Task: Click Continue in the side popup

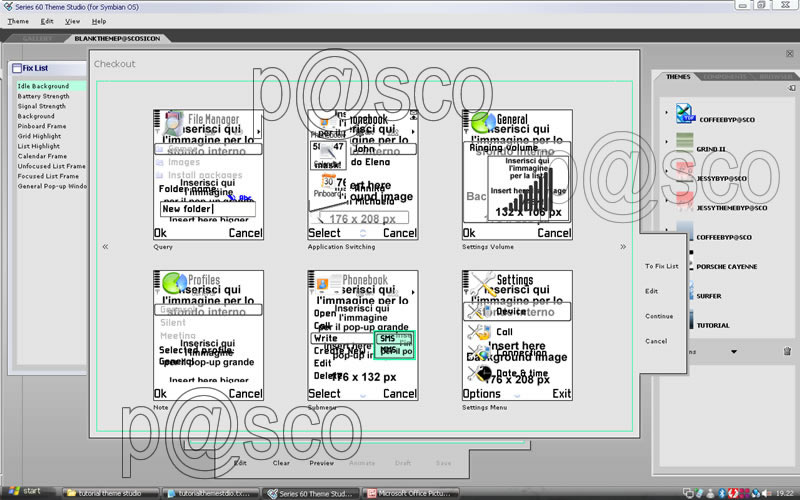Action: [x=659, y=316]
